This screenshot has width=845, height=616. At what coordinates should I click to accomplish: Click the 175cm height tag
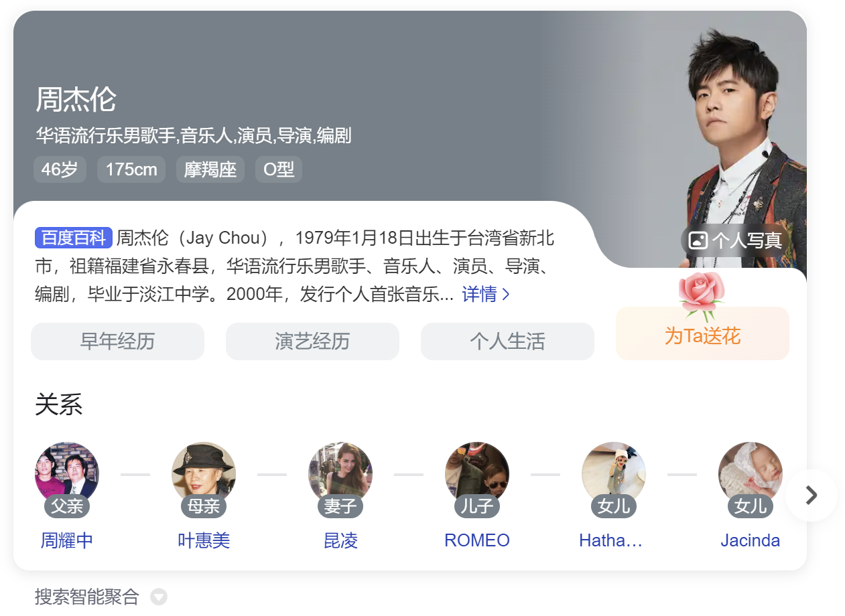(131, 169)
